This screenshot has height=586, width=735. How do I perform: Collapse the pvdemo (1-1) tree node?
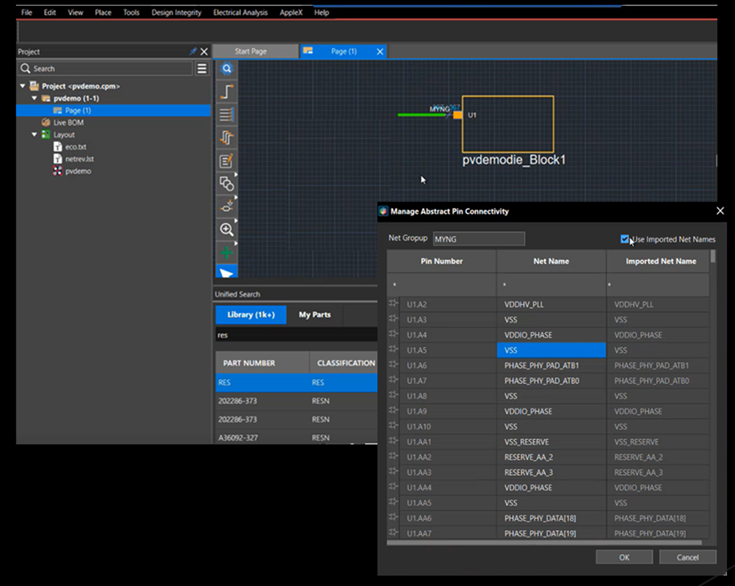(x=34, y=99)
